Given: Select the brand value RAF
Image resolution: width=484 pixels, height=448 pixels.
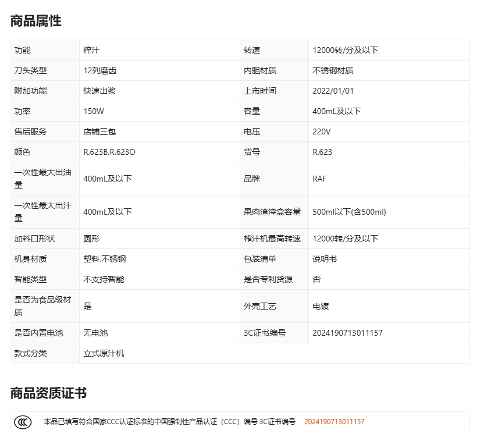Looking at the screenshot, I should (319, 179).
